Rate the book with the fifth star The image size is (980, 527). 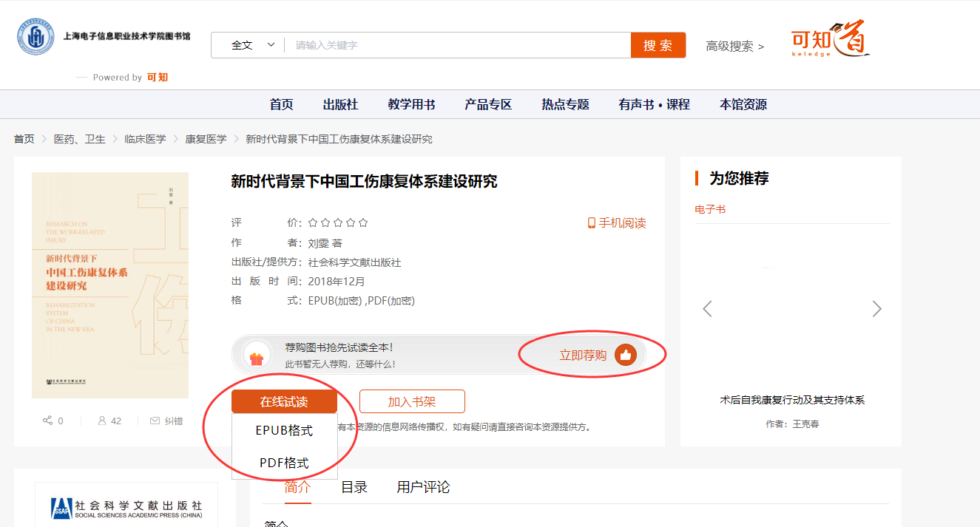[363, 222]
